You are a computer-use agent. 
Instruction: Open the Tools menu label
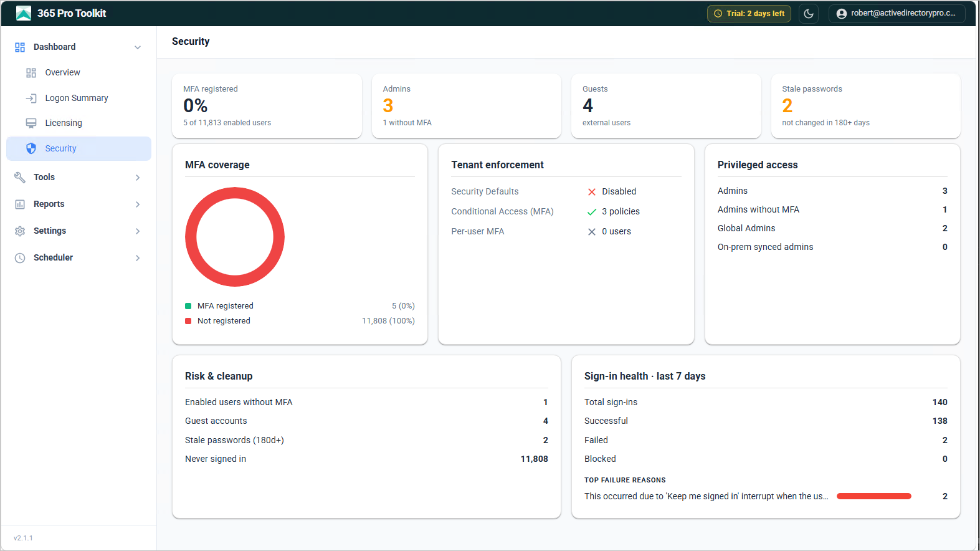click(44, 178)
